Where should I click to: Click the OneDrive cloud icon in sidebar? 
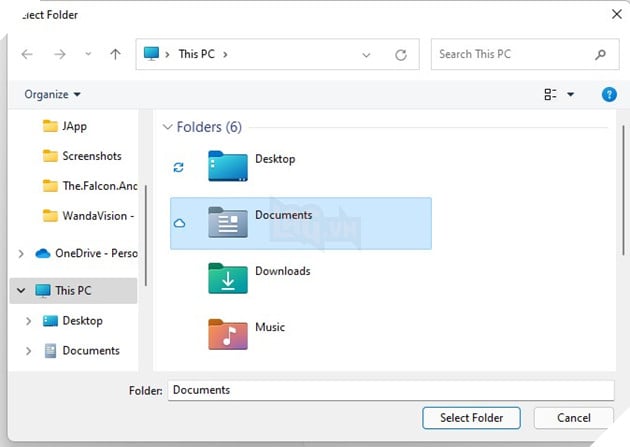click(x=43, y=253)
